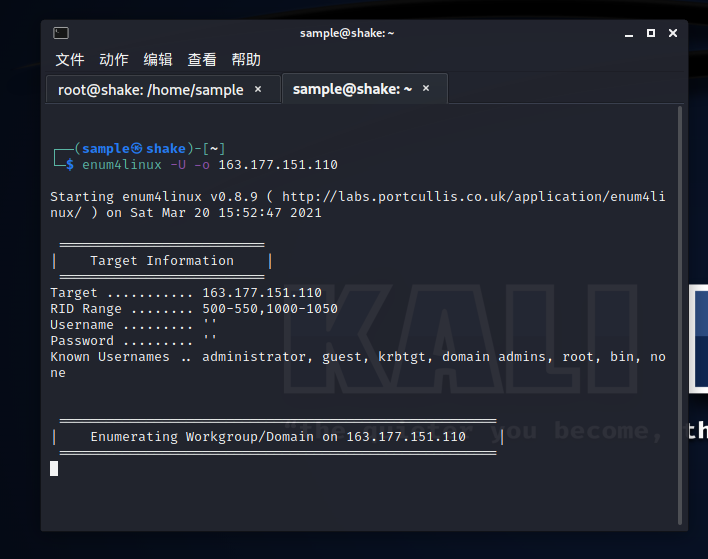Click the terminal cursor block
This screenshot has width=708, height=559.
[54, 469]
